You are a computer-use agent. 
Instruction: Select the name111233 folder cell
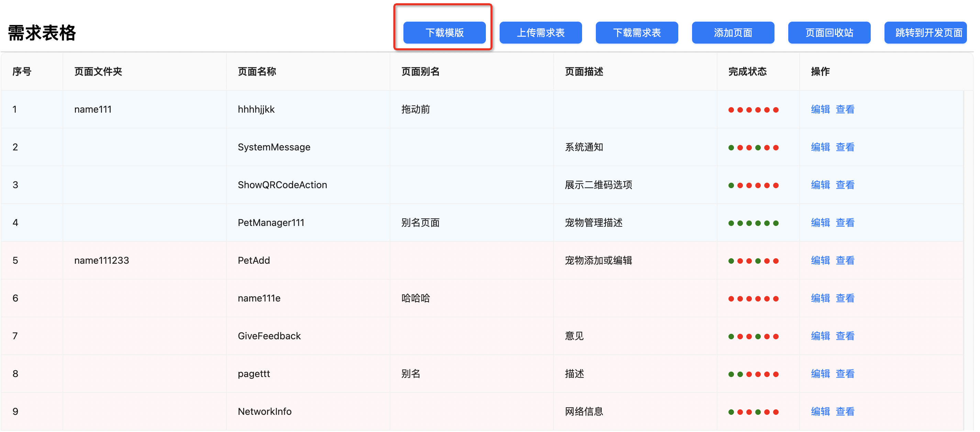point(102,261)
